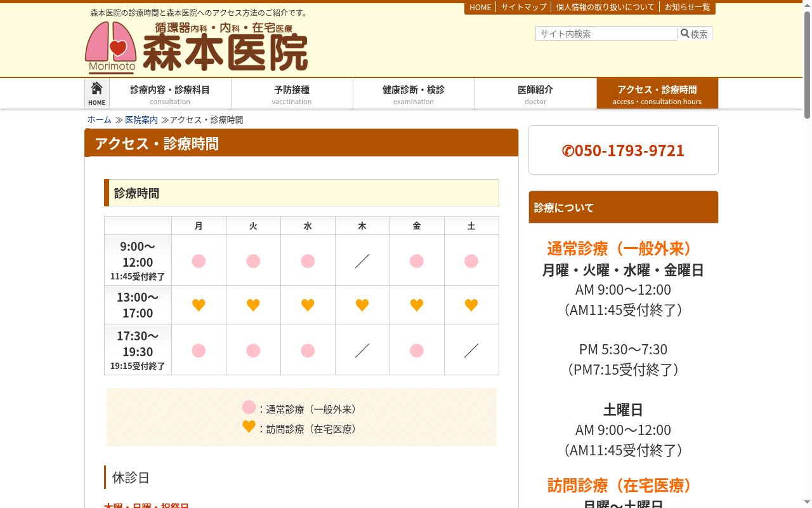This screenshot has width=812, height=508.
Task: Click Monday 9:00–12:00 pink circle
Action: 199,261
